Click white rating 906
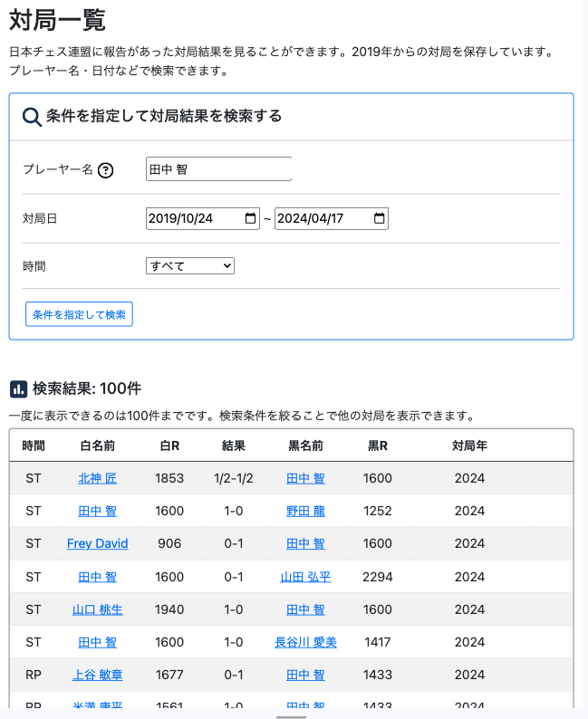 pyautogui.click(x=169, y=543)
